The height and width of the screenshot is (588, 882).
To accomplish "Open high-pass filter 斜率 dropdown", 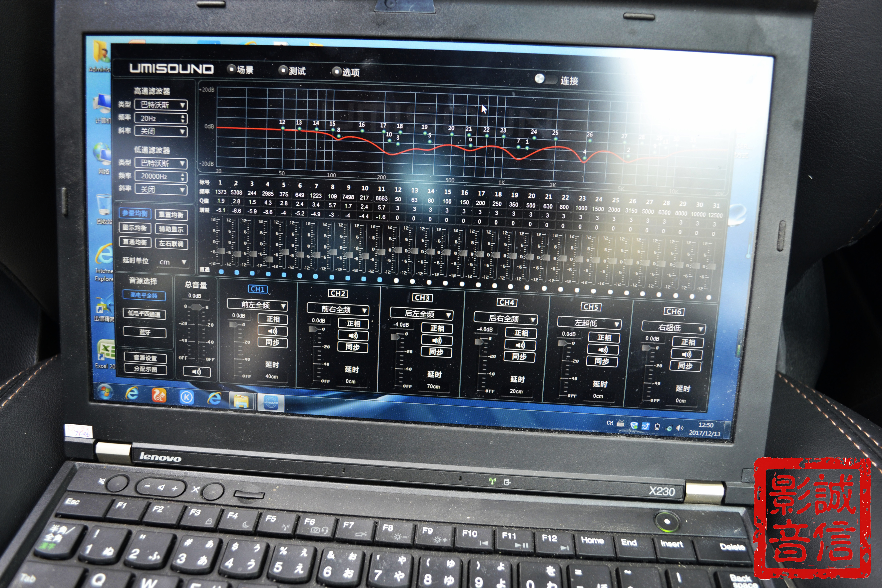I will [x=161, y=131].
